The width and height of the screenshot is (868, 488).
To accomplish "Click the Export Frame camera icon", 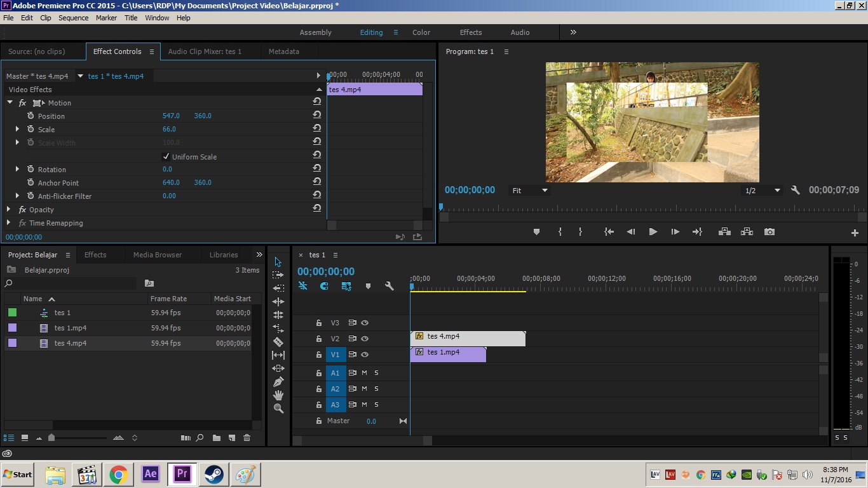I will click(x=770, y=232).
